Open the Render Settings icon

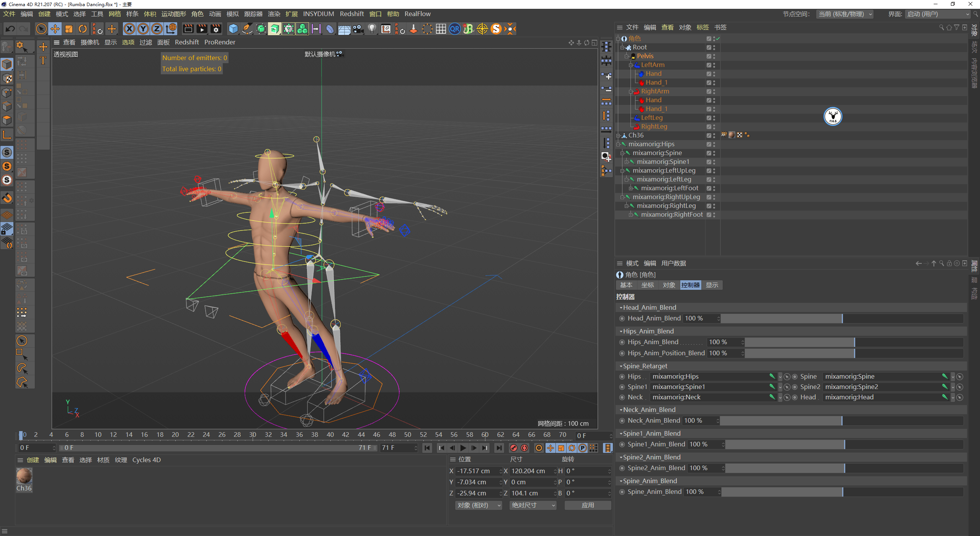216,29
